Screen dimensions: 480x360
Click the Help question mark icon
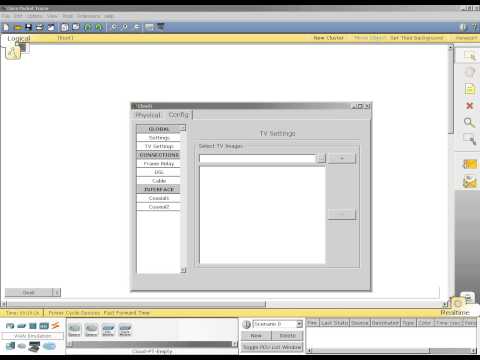pyautogui.click(x=474, y=27)
